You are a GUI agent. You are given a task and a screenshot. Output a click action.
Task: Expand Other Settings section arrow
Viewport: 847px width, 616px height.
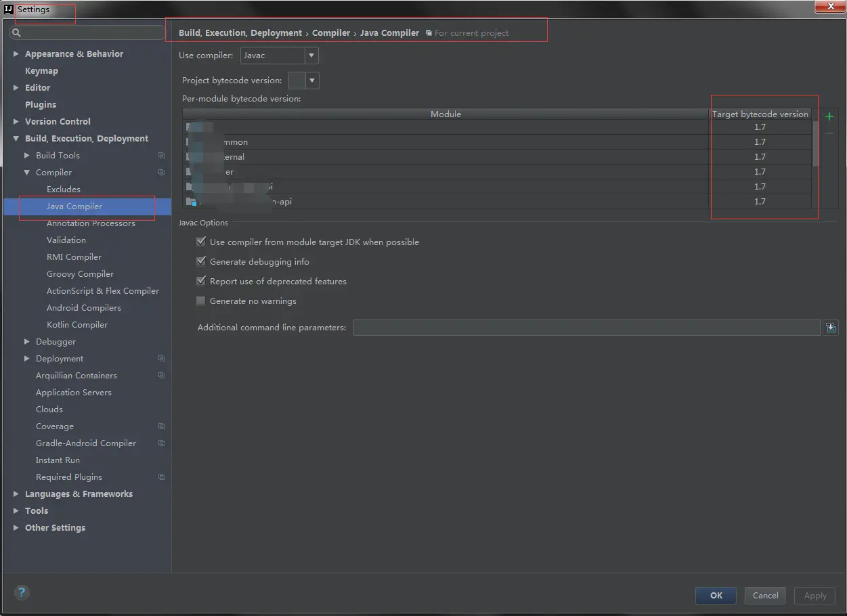tap(16, 527)
